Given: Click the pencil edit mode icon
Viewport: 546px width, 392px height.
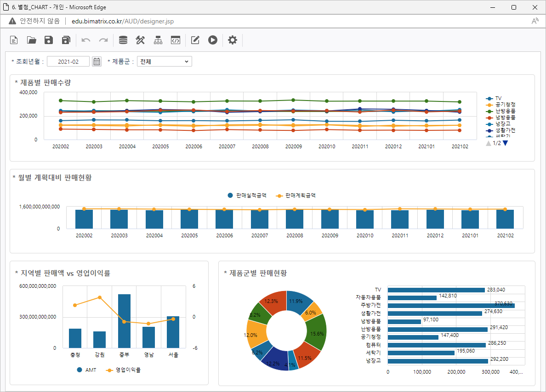Looking at the screenshot, I should [195, 40].
